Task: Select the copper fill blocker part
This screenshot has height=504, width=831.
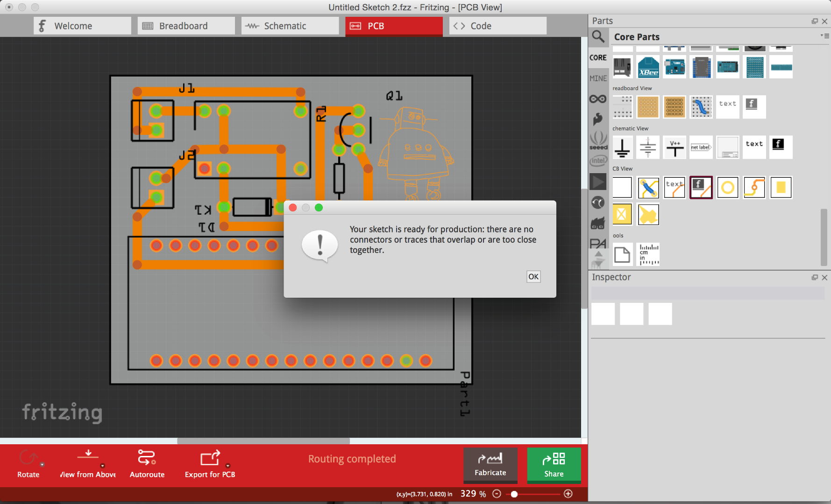Action: (x=622, y=214)
